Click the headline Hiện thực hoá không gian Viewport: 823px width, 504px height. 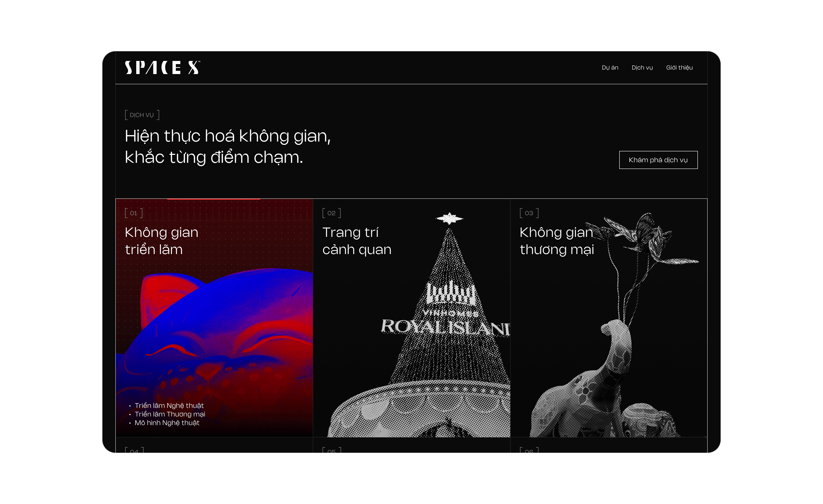click(x=227, y=136)
